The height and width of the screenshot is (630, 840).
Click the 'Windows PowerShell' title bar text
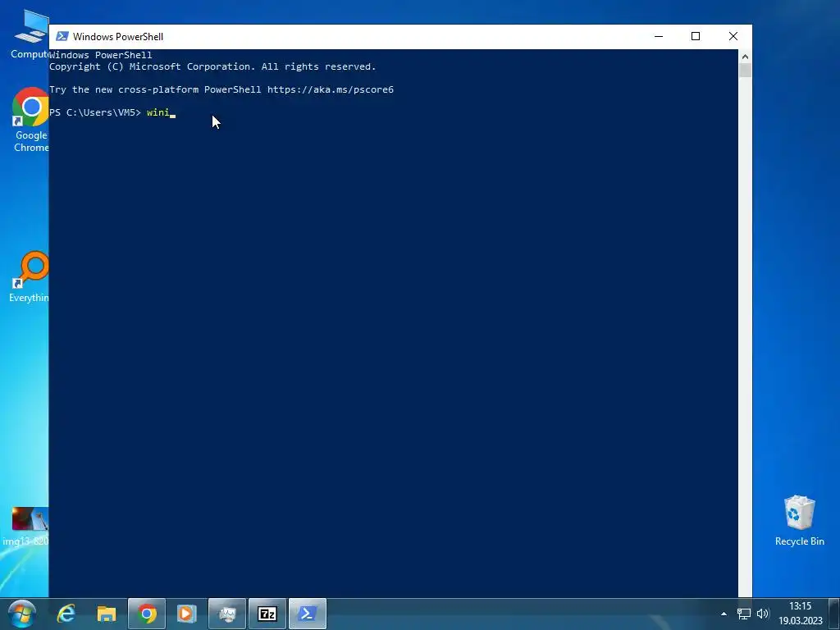coord(118,36)
